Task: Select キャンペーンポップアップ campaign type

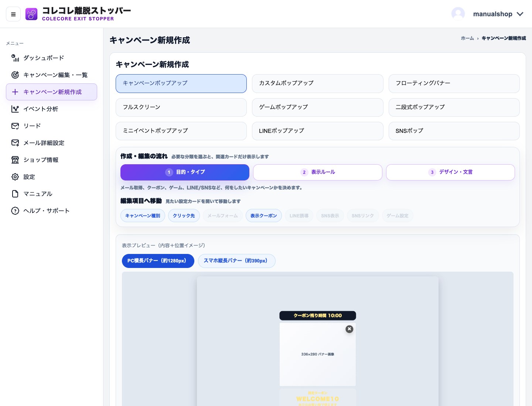Action: coord(181,83)
